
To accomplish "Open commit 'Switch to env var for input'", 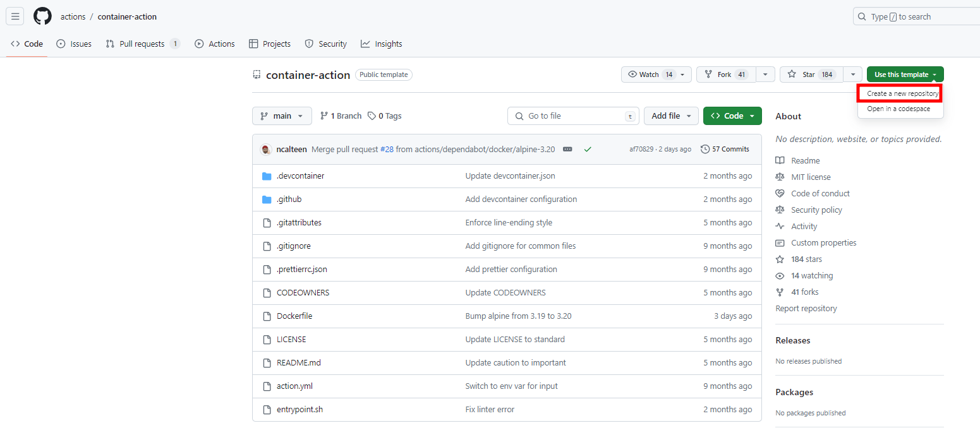I will 511,386.
